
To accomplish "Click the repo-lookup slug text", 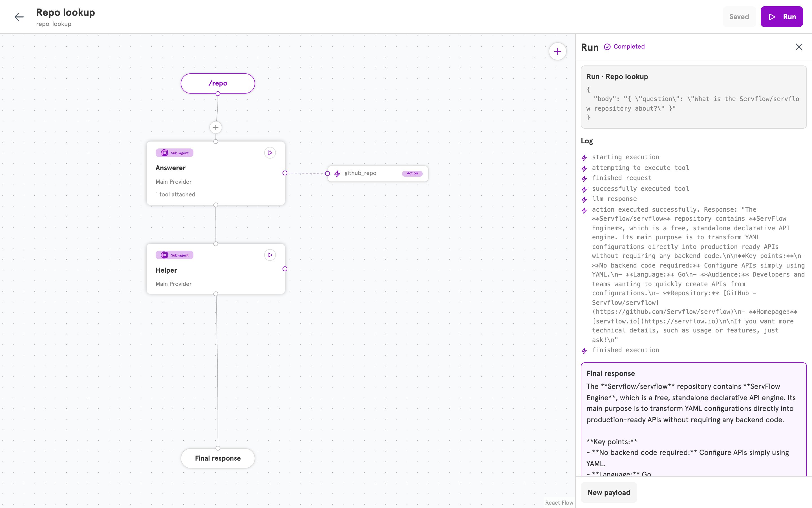I will coord(54,24).
